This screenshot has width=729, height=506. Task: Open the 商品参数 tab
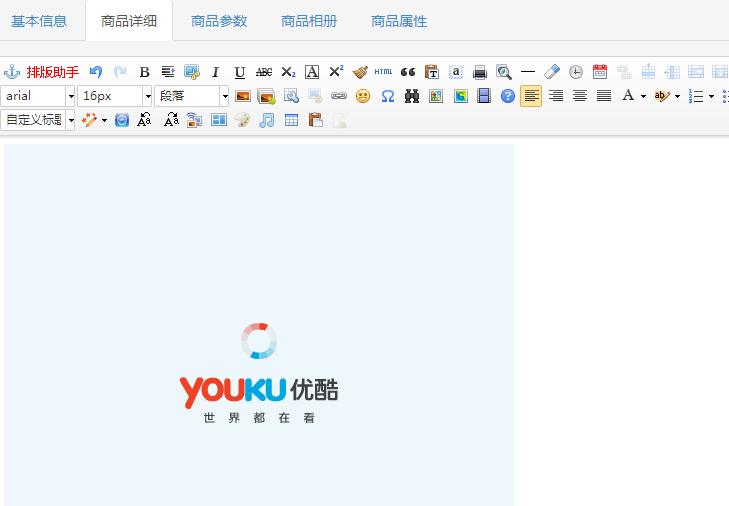coord(219,21)
